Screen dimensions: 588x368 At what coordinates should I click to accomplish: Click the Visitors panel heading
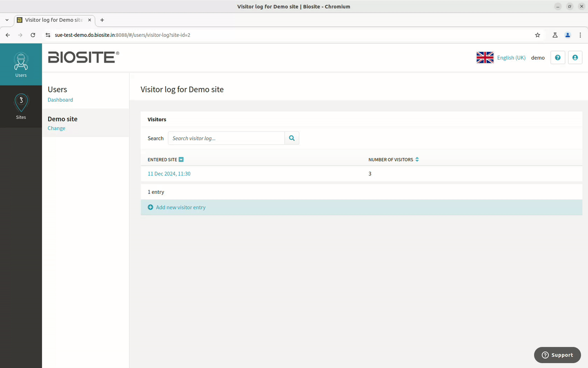point(157,119)
